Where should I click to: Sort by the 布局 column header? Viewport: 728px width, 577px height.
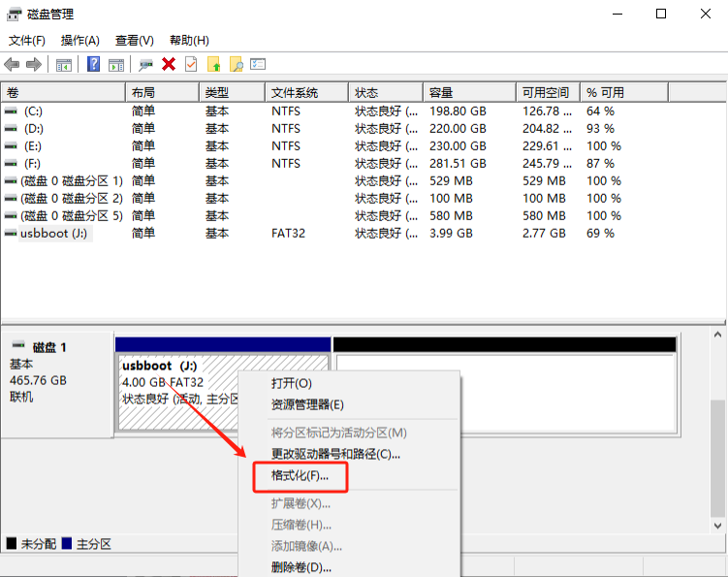click(x=162, y=92)
